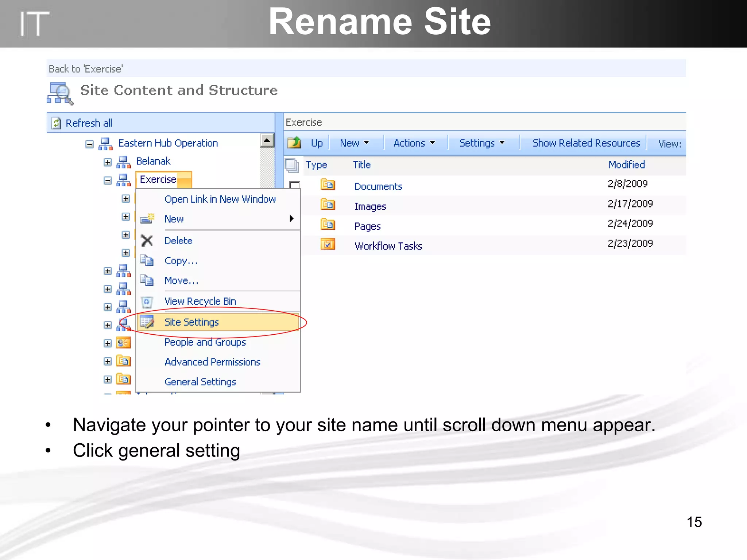The height and width of the screenshot is (560, 747).
Task: Choose View Recycle Bin menu entry
Action: [200, 301]
